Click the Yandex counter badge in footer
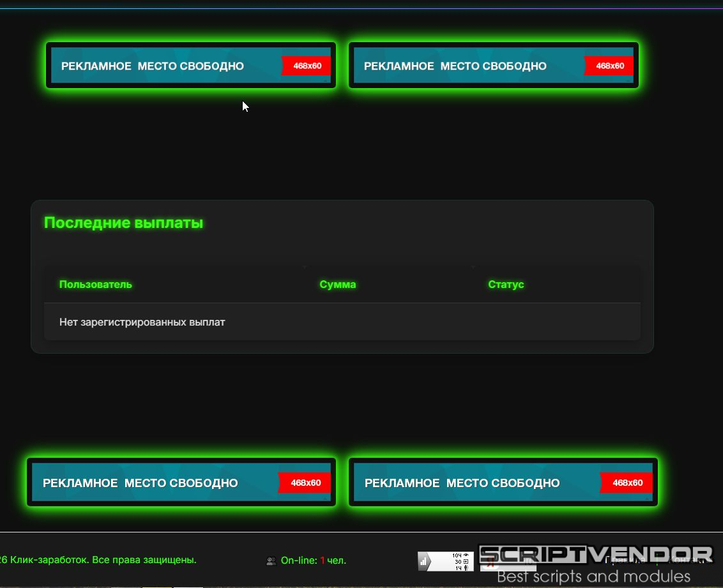Image resolution: width=723 pixels, height=588 pixels. 489,562
